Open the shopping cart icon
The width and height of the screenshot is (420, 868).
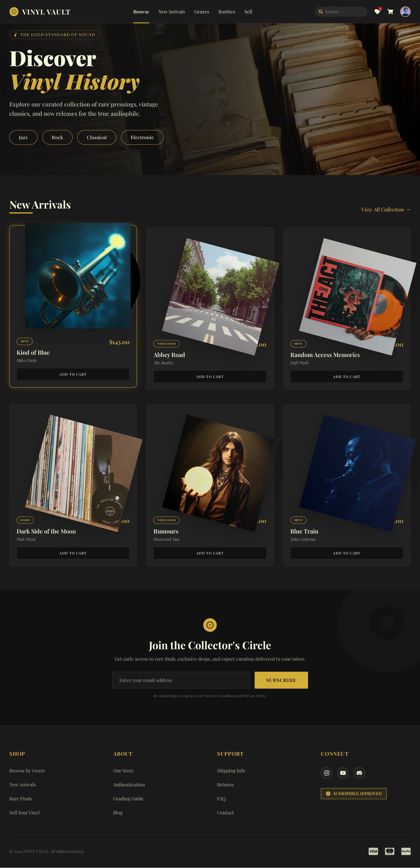390,12
